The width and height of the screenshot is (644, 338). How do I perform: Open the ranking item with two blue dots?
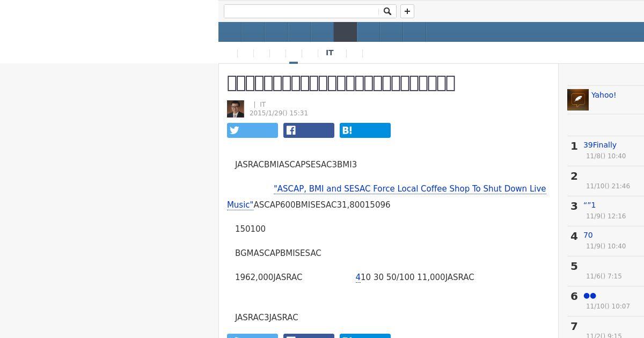590,296
